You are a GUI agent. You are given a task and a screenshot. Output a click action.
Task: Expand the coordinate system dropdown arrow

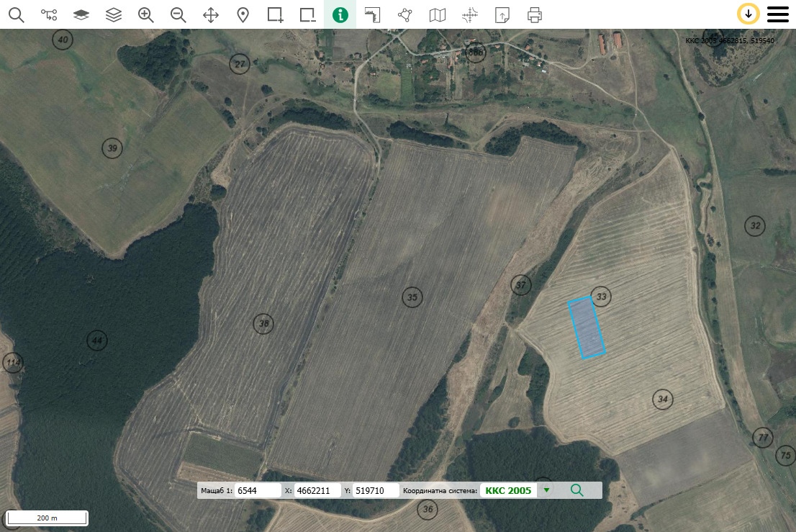(x=546, y=490)
